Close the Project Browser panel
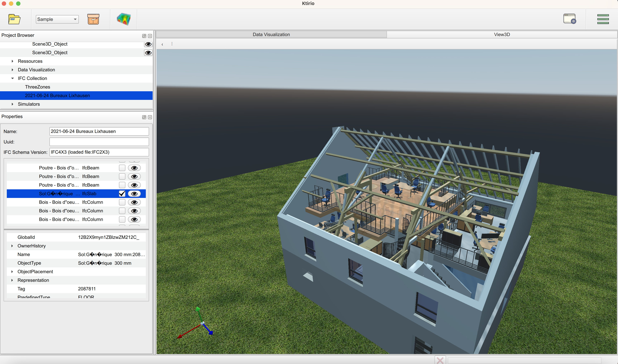The image size is (618, 364). point(150,36)
